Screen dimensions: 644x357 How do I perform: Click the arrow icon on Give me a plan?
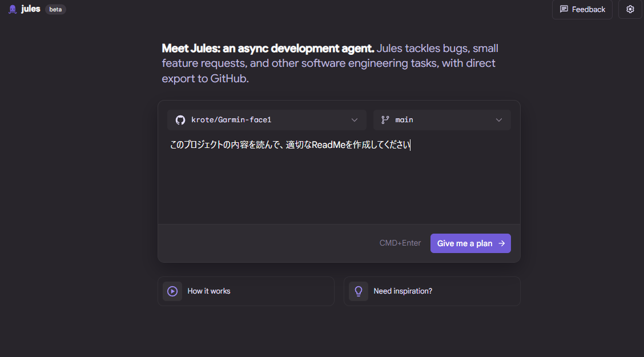501,243
